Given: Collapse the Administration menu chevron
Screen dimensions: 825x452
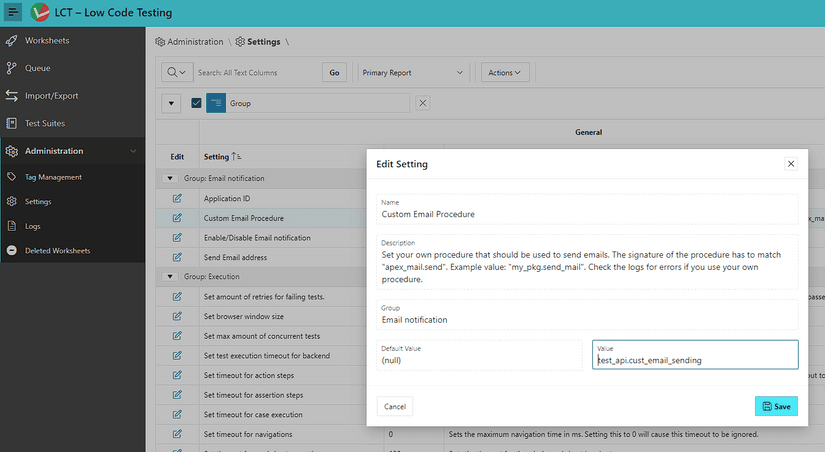Looking at the screenshot, I should click(133, 151).
